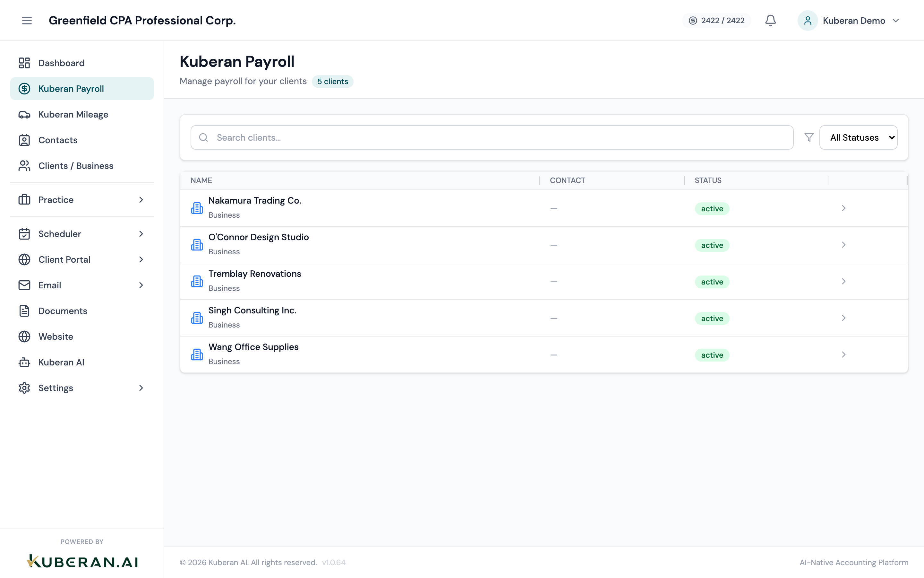Open the Tremblay Renovations client
This screenshot has height=578, width=924.
click(544, 281)
